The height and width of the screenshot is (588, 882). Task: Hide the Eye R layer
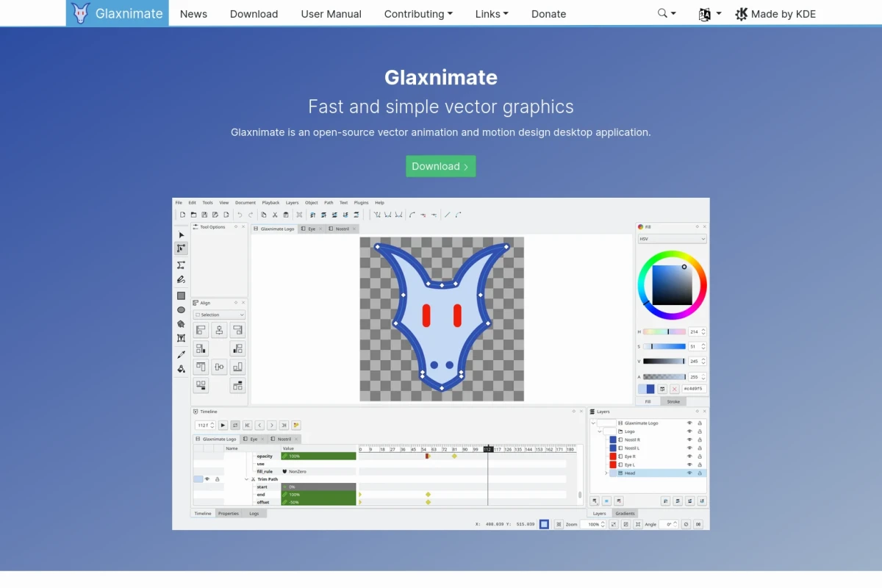click(689, 456)
